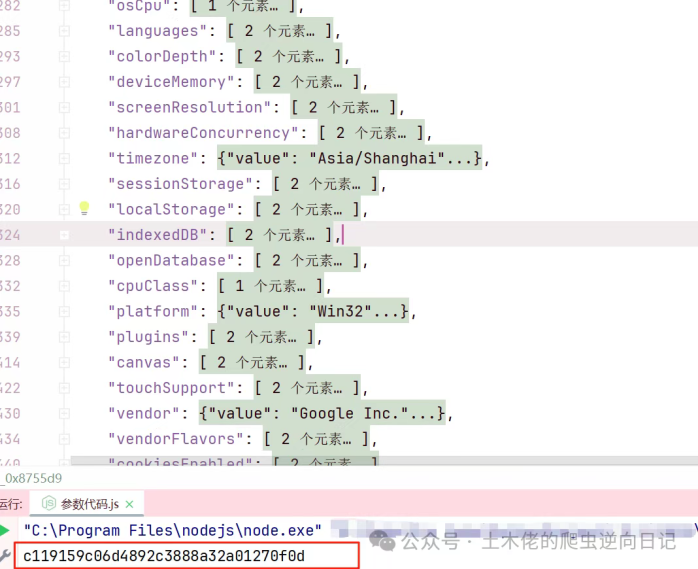Screen dimensions: 698x569
Task: Click the green rerun arrow in the Run panel
Action: [x=5, y=530]
